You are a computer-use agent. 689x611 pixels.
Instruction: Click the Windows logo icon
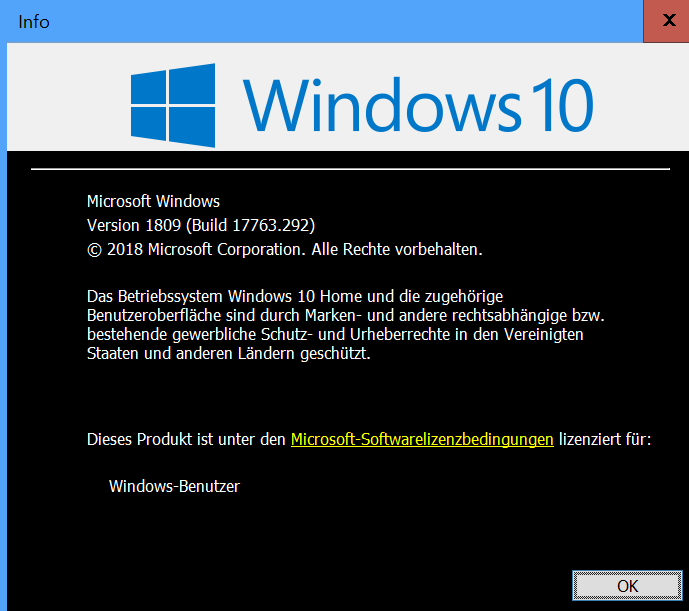click(173, 105)
